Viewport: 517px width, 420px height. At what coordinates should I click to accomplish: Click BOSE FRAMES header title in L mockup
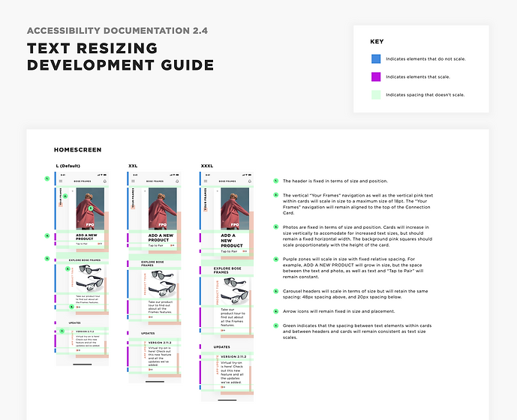83,181
